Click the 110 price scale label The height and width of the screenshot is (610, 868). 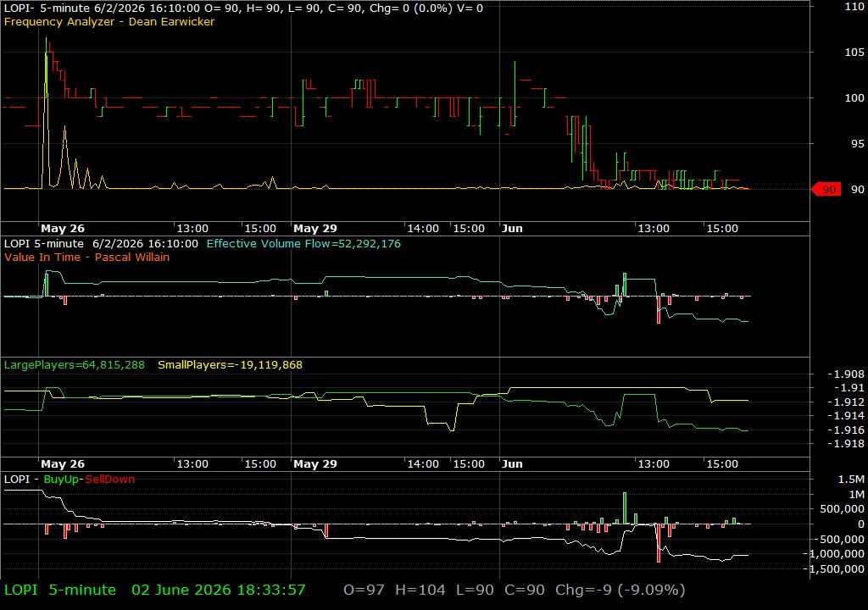click(854, 7)
